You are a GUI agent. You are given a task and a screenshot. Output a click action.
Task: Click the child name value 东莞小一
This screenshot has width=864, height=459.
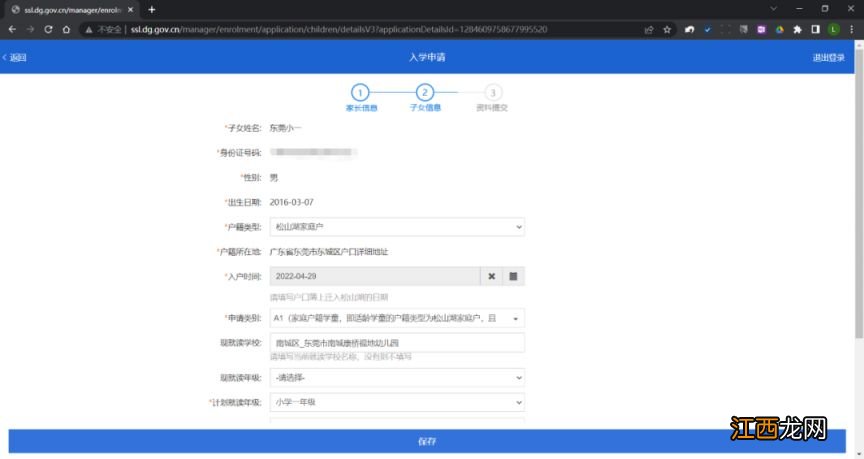point(285,128)
